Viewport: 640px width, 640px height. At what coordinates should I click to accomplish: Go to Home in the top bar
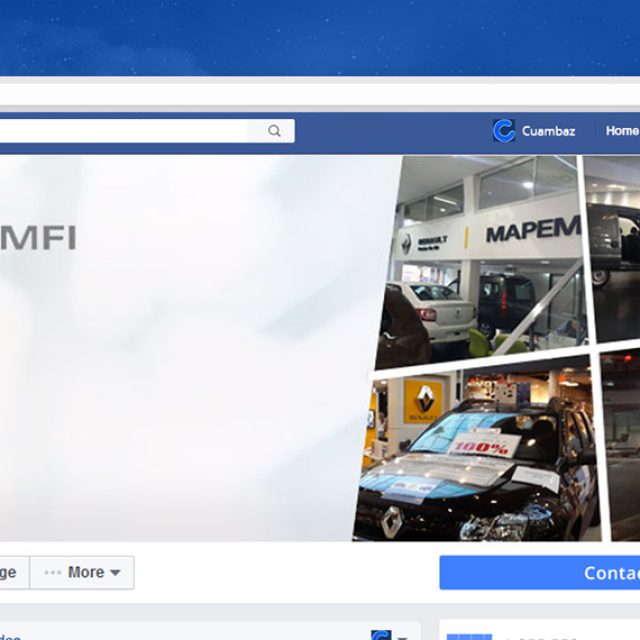(x=622, y=131)
